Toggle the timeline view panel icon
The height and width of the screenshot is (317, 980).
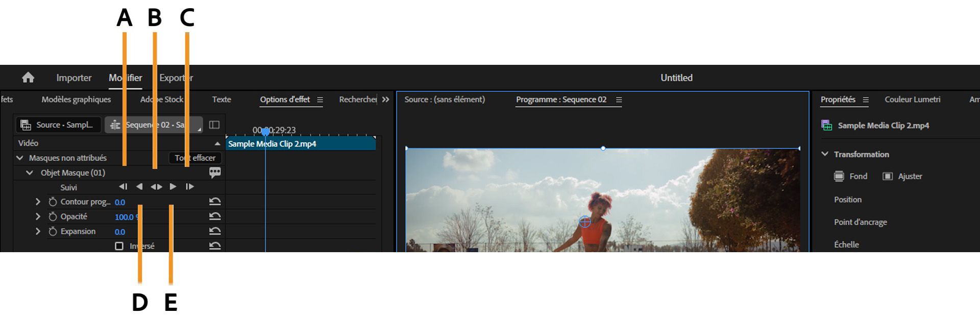214,125
